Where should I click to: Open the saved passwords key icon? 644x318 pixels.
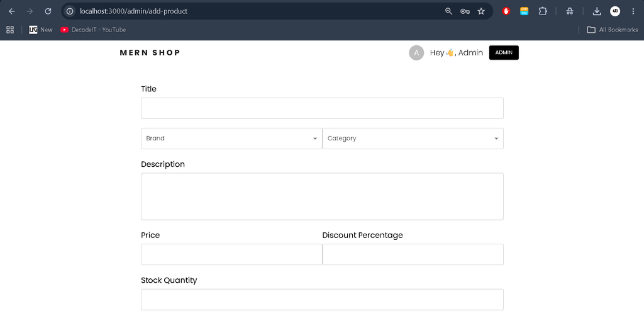coord(465,11)
